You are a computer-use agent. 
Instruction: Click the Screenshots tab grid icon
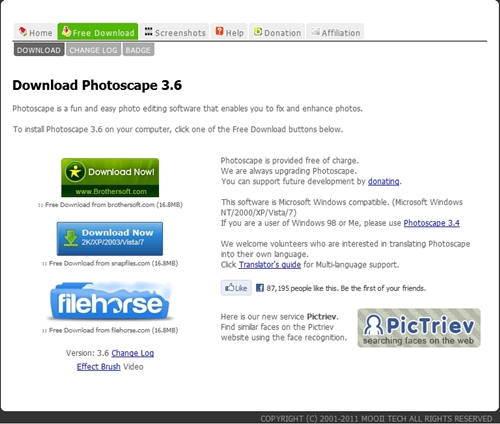coord(148,31)
